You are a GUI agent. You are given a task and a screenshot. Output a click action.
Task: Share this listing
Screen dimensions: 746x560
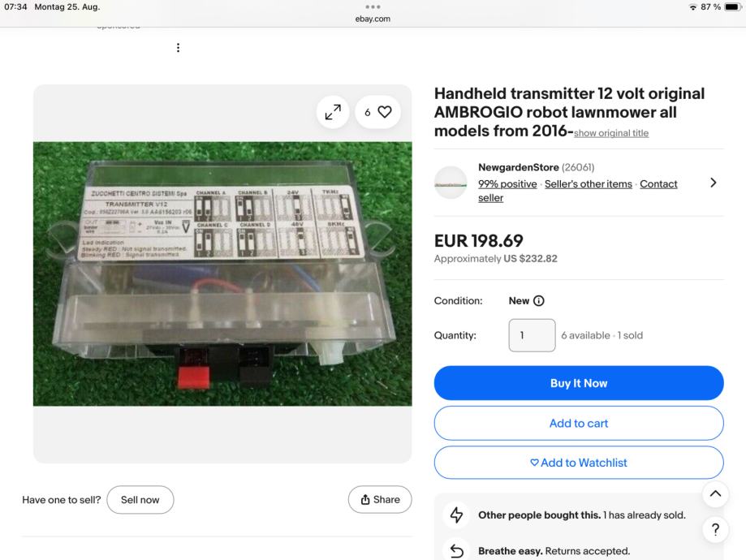[380, 500]
